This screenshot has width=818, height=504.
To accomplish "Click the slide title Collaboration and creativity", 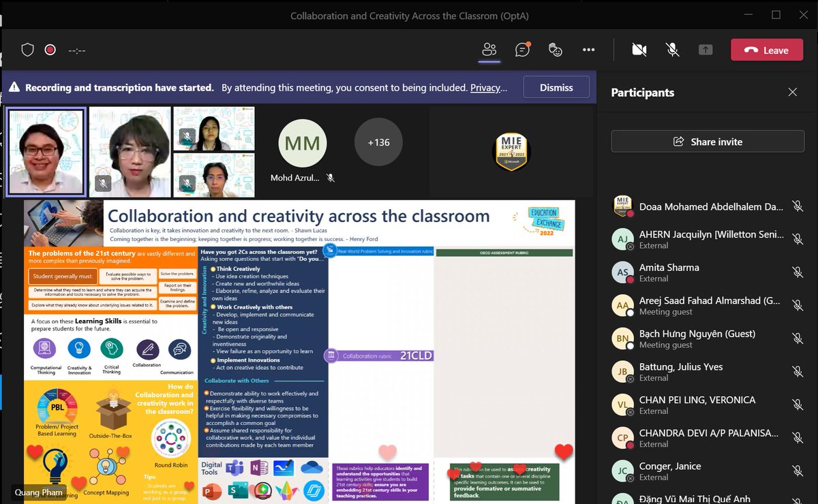I will [x=299, y=216].
